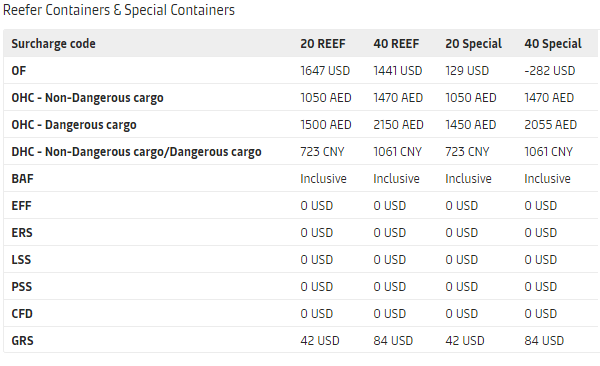
Task: Click the 1647 USD value for OF
Action: click(325, 71)
